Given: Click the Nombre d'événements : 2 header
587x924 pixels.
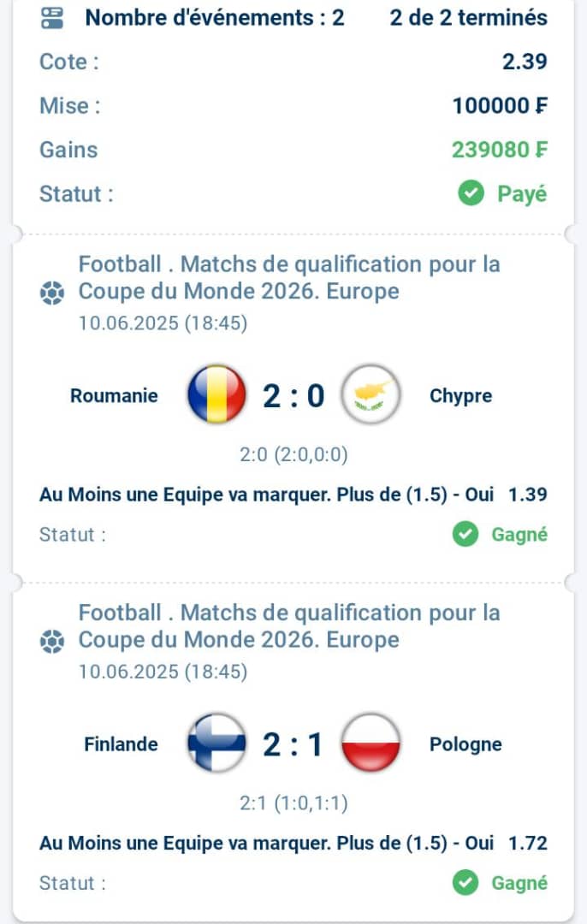Looking at the screenshot, I should click(215, 18).
